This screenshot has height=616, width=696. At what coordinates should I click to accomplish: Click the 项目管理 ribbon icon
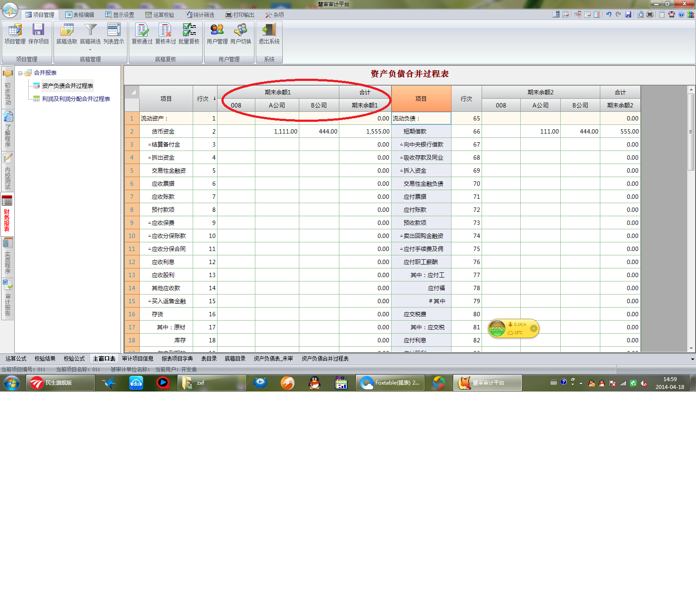point(15,34)
